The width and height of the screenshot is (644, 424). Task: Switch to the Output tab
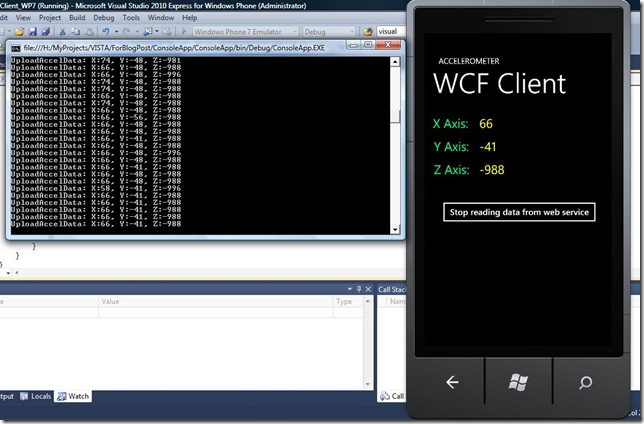pos(7,396)
